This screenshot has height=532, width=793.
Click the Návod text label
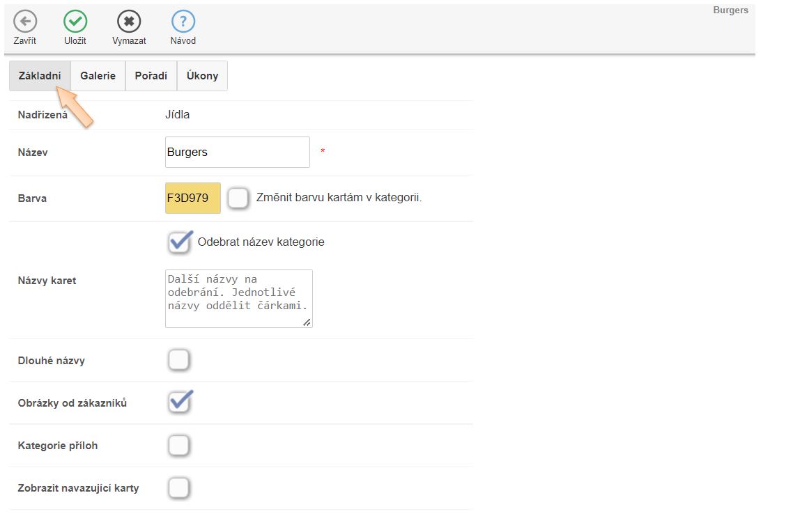coord(183,41)
